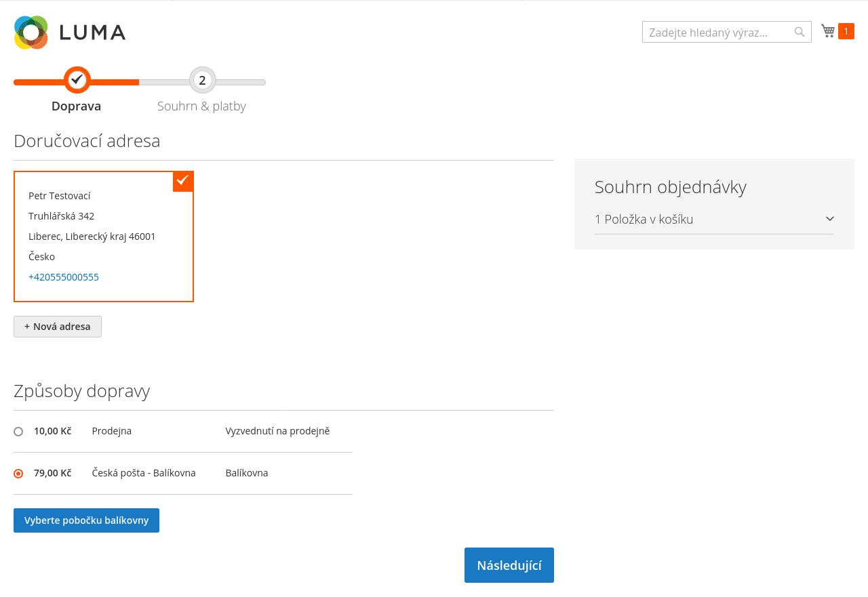Click the Česká pošta - Balíkovna method name

(x=144, y=473)
